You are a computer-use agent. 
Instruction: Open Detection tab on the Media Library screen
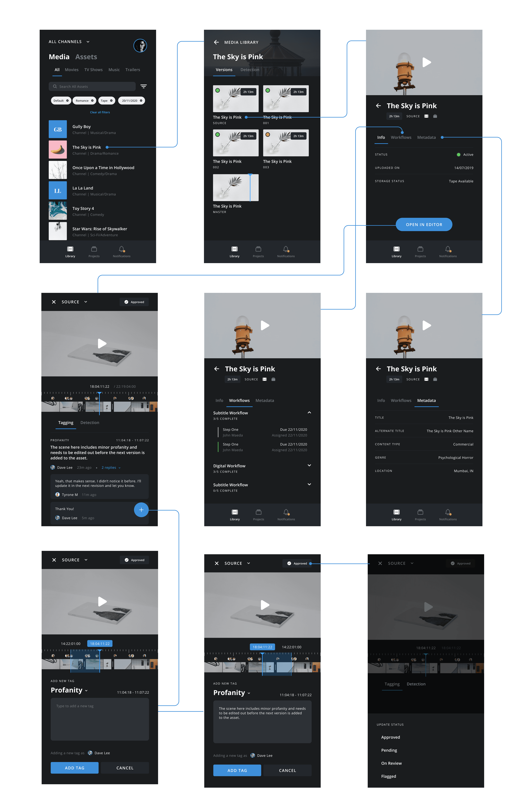[x=250, y=70]
